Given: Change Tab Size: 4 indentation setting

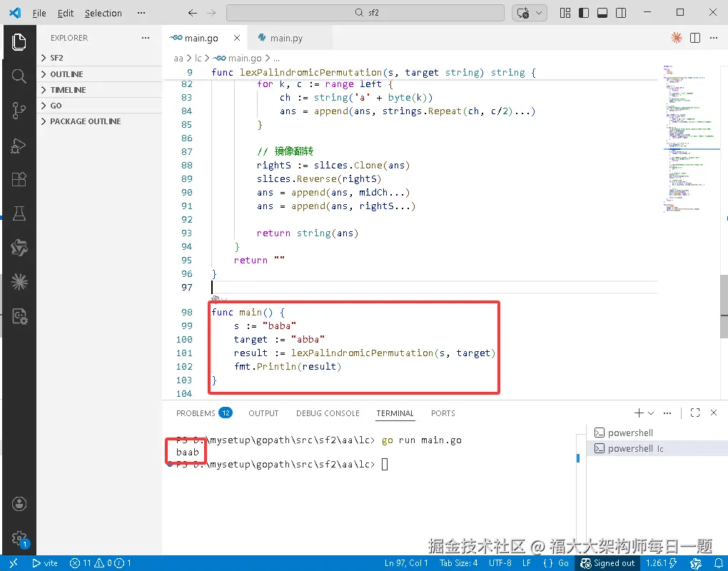Looking at the screenshot, I should point(458,563).
